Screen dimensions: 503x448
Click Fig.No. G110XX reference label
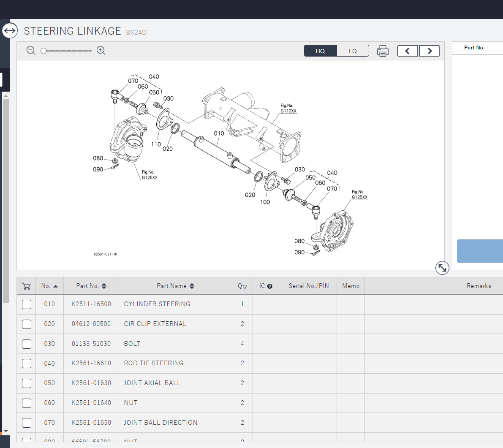[288, 109]
